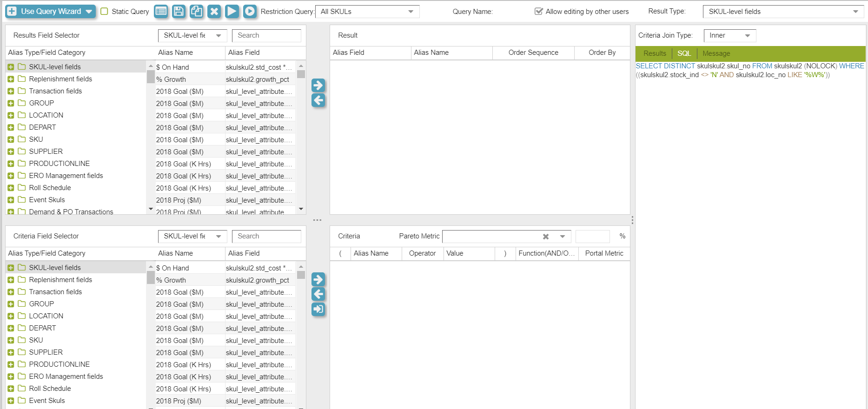Screen dimensions: 868x409
Task: Click the Use Query Wizard button
Action: (x=50, y=11)
